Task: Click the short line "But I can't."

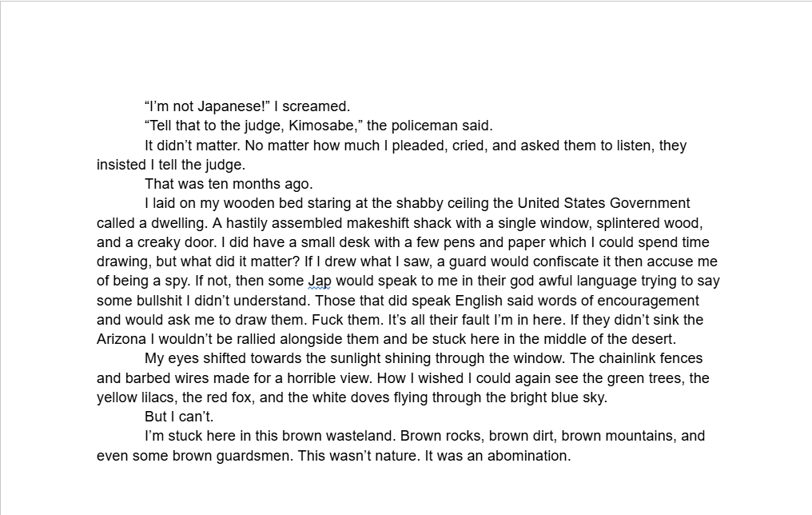Action: [x=179, y=417]
